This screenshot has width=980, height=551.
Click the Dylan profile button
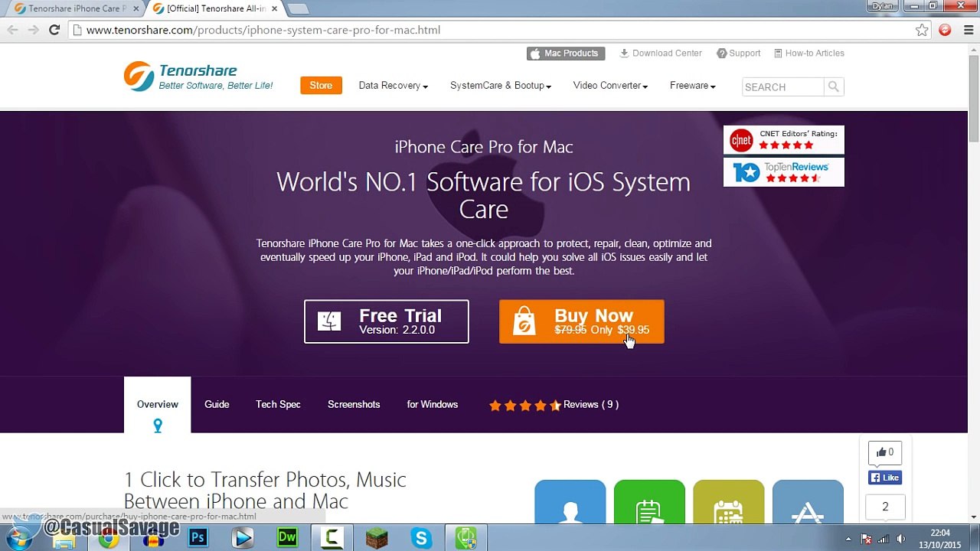click(x=883, y=6)
